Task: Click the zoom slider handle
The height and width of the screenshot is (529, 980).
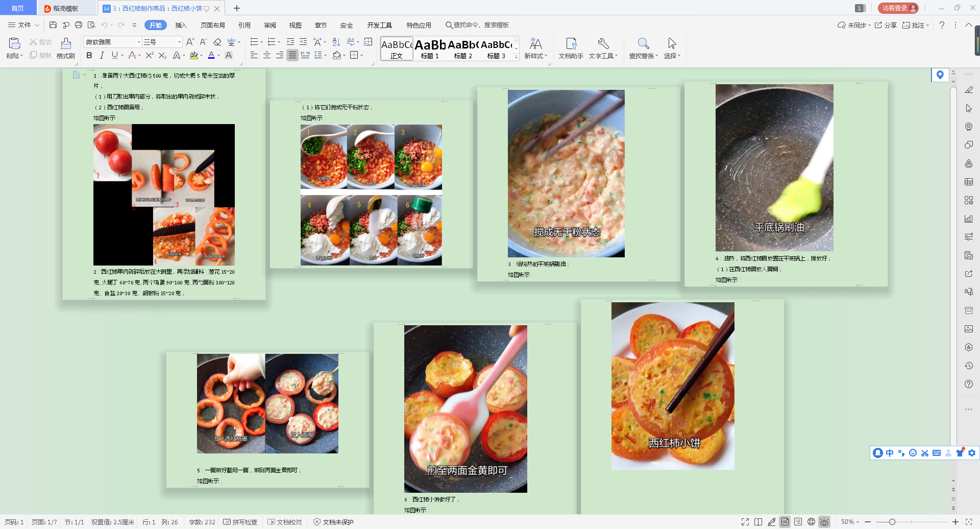Action: (x=892, y=522)
